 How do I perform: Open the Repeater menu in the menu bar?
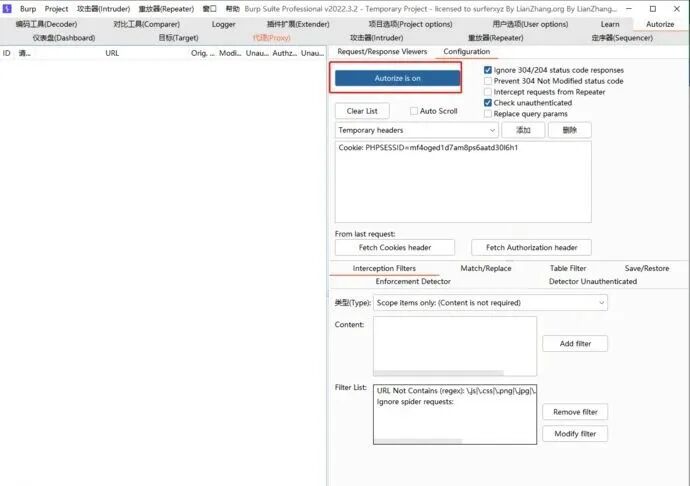tap(166, 9)
